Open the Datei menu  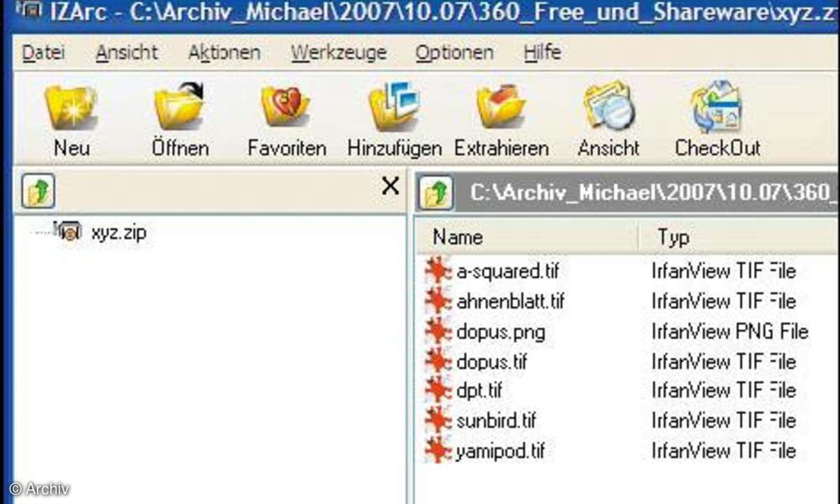click(x=43, y=53)
